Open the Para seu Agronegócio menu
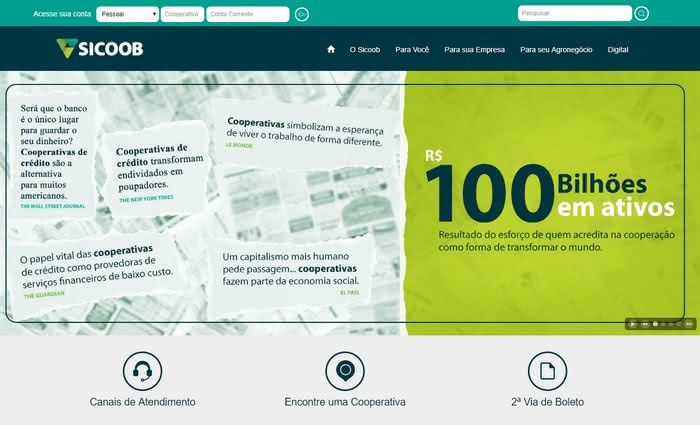Image resolution: width=700 pixels, height=425 pixels. (x=556, y=50)
